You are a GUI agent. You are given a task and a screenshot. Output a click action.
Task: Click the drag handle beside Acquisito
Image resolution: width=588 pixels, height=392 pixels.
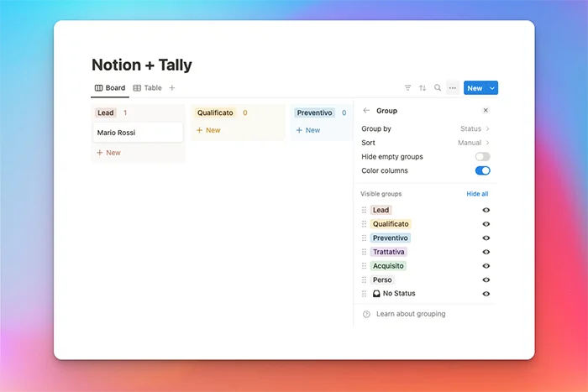click(x=364, y=266)
